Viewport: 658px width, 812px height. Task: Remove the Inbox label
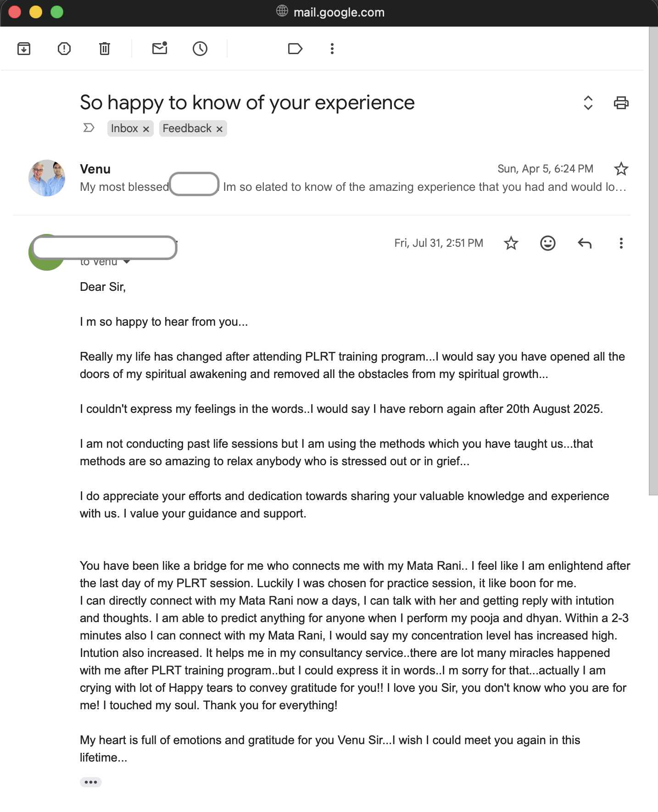(x=146, y=129)
